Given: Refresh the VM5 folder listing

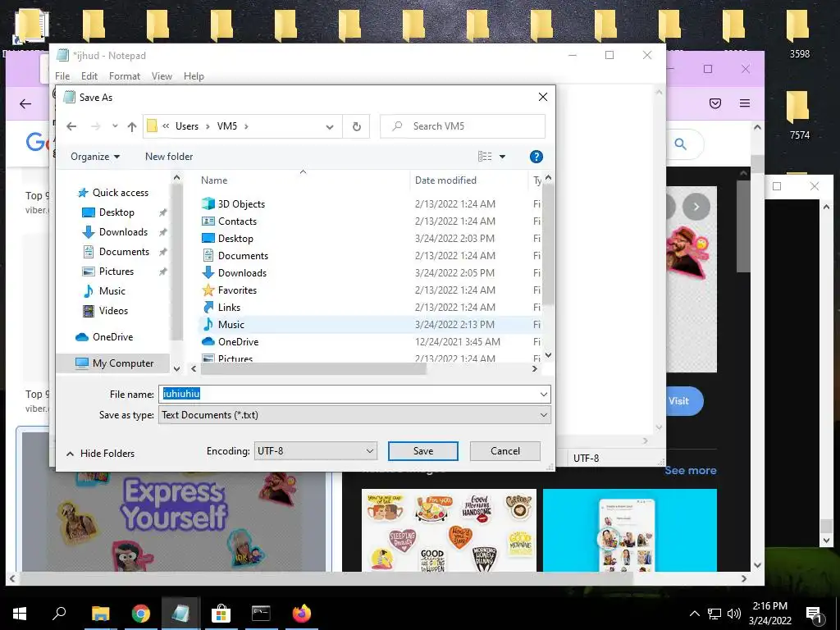Looking at the screenshot, I should click(356, 126).
